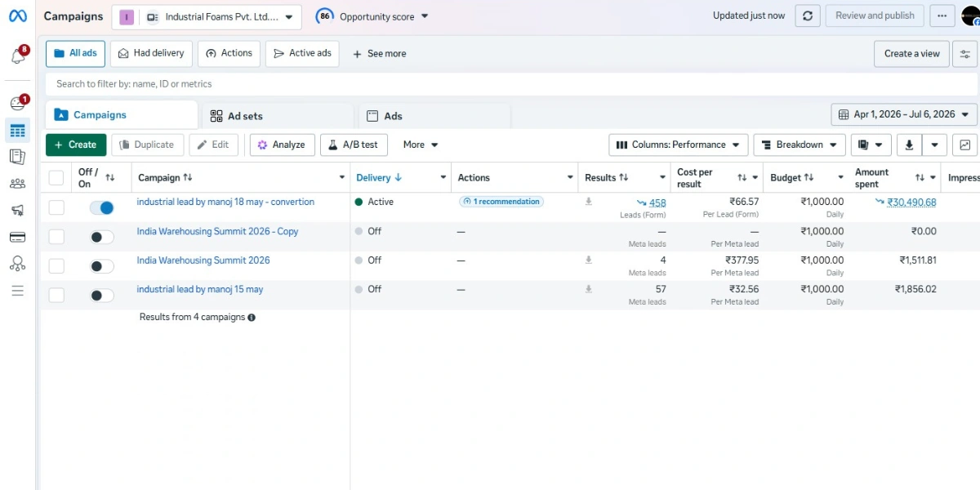
Task: Open industrial lead by manoj 18 may campaign link
Action: [x=225, y=202]
